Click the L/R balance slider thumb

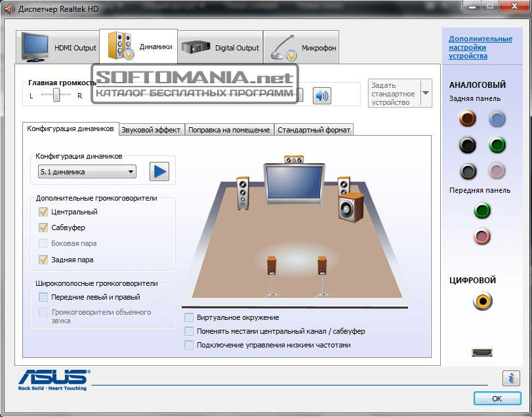click(x=56, y=95)
